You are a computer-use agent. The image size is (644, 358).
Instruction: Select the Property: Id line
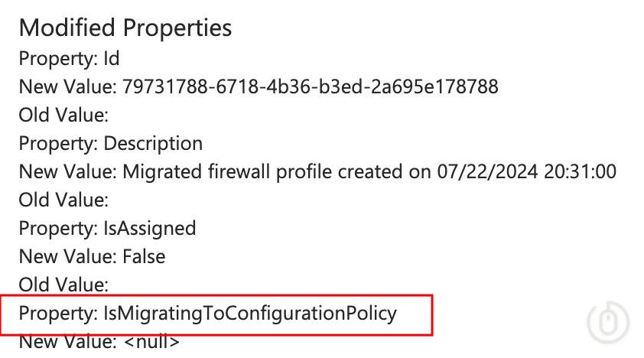(x=69, y=59)
